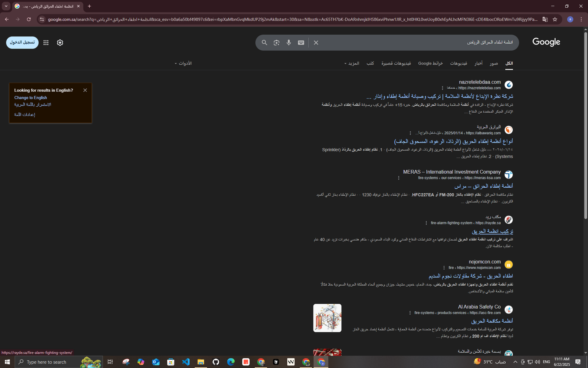Screen dimensions: 588x368
Task: Open the أنظمة مكافحة الحريق result link
Action: (492, 321)
